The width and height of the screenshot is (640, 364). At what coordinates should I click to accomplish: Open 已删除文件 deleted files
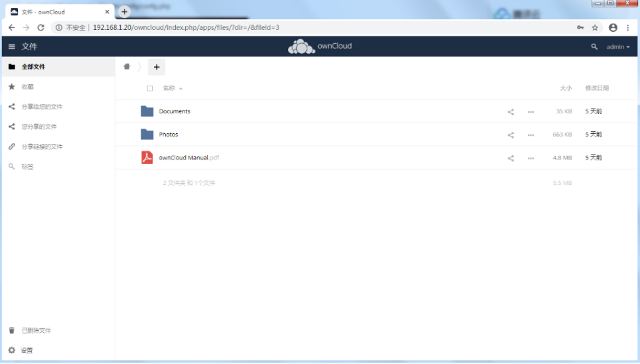click(36, 330)
